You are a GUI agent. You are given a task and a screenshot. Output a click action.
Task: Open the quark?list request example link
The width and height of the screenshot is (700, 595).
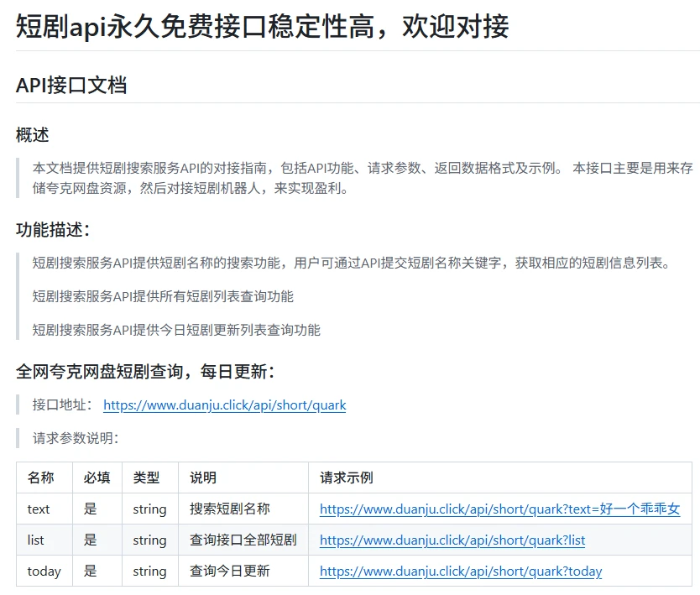[x=452, y=540]
